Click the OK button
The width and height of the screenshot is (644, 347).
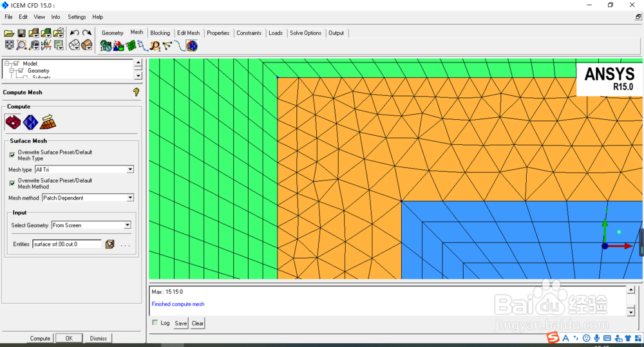69,339
